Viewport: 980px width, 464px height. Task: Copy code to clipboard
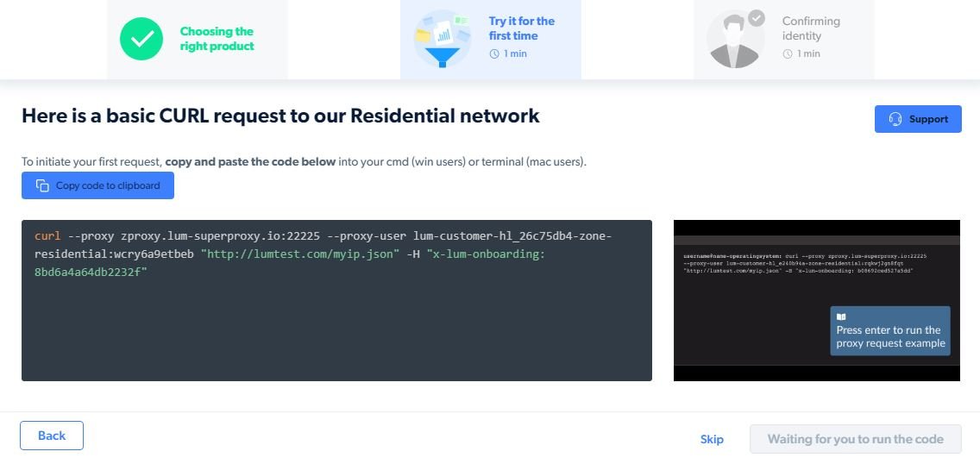pyautogui.click(x=97, y=185)
